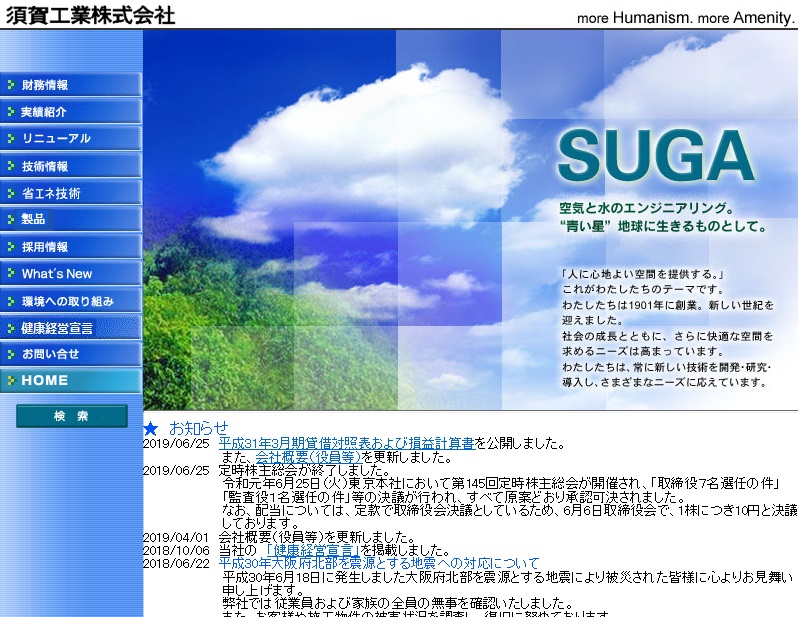Screen dimensions: 798x617
Task: Click the green arrow icon beside 採用情報
Action: click(x=11, y=246)
